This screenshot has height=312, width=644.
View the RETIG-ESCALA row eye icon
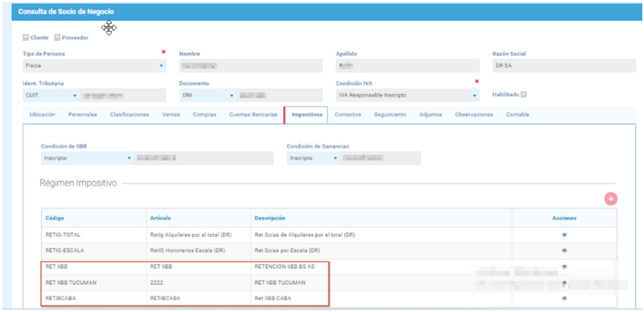click(564, 251)
